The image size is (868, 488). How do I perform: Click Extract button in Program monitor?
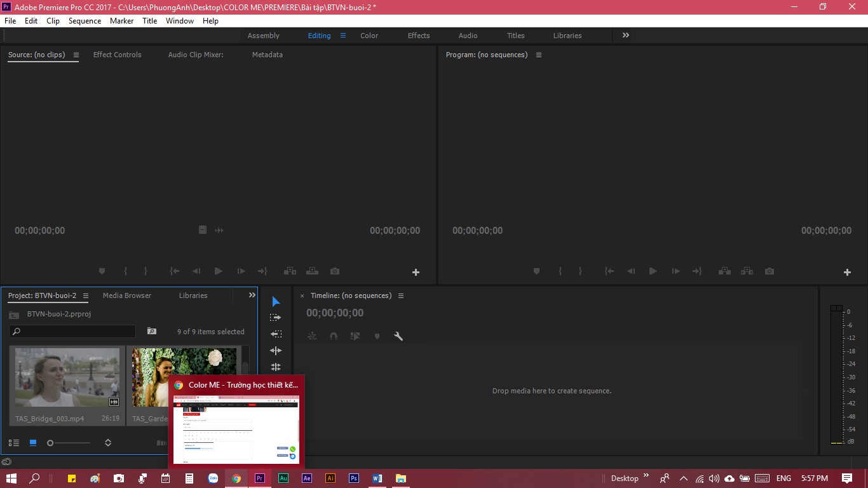click(747, 271)
